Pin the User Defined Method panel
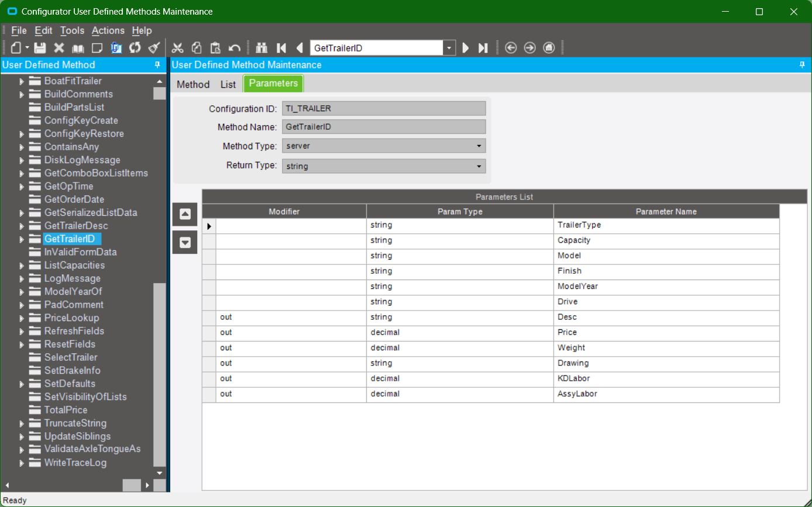This screenshot has height=507, width=812. 157,65
